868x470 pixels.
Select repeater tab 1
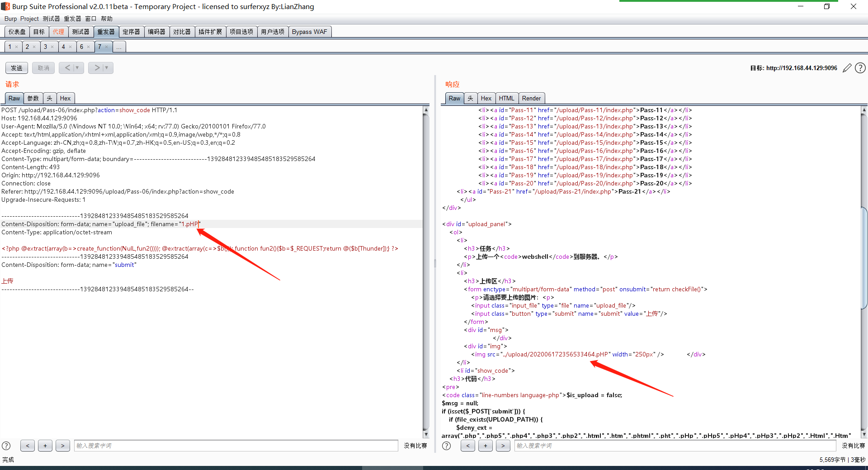click(10, 47)
